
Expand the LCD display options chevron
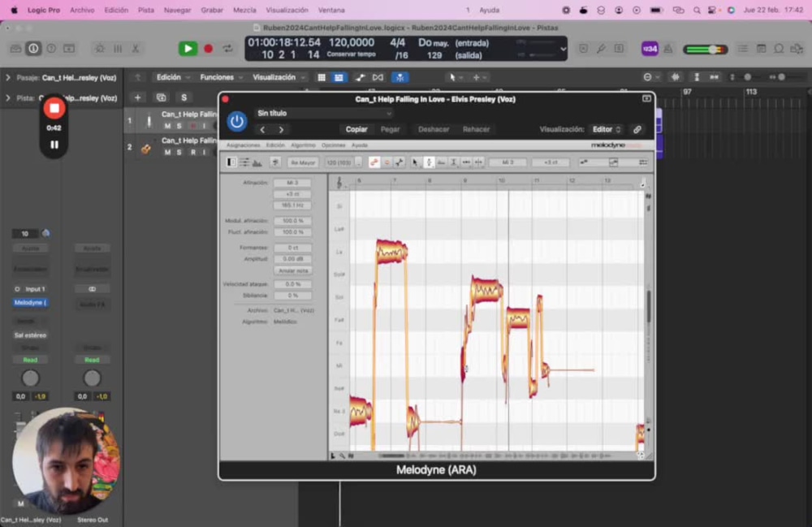[563, 50]
